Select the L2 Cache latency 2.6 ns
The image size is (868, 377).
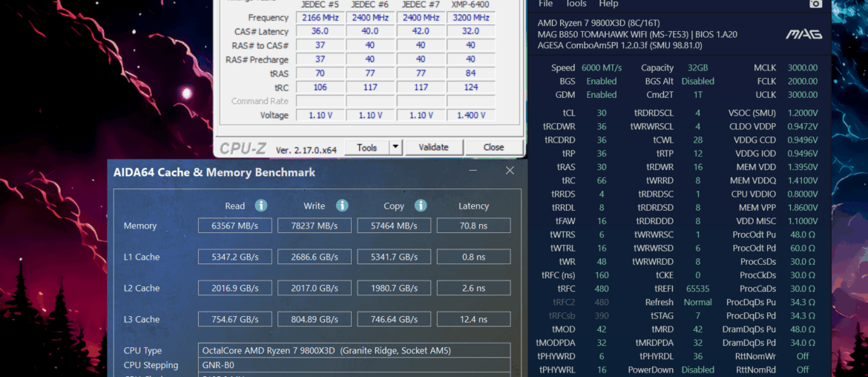click(x=473, y=288)
